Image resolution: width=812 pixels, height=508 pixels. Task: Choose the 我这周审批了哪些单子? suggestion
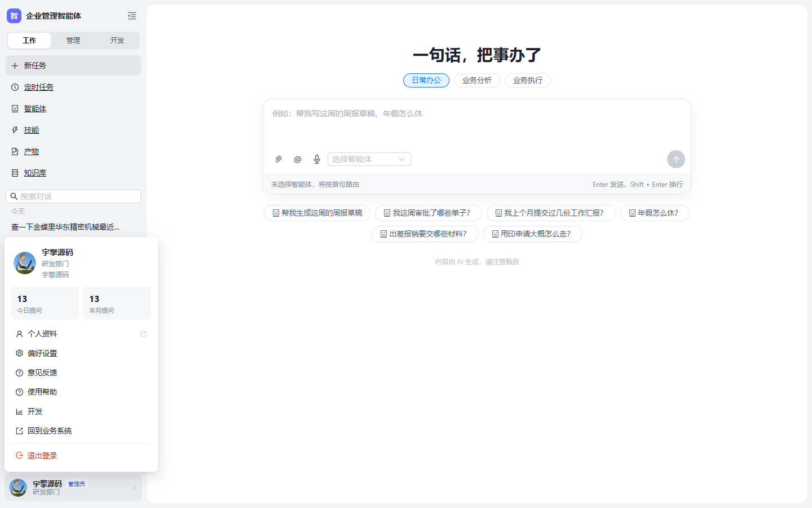coord(429,213)
